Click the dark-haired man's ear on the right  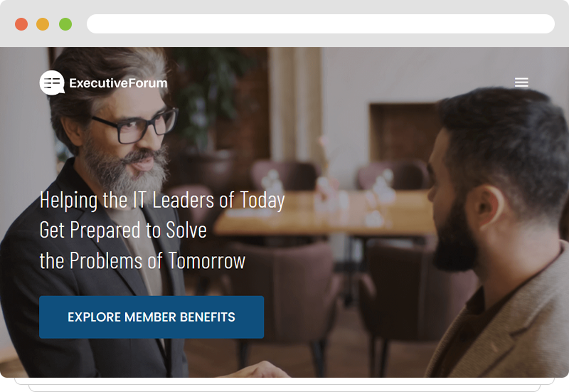(x=488, y=206)
